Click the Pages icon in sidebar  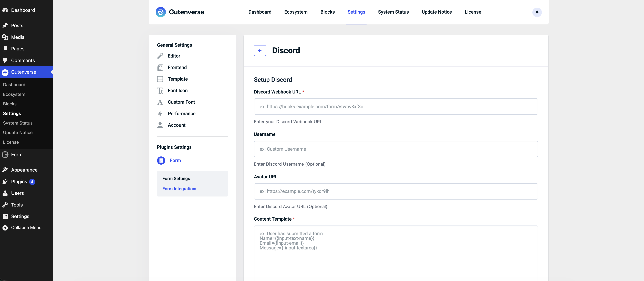[x=5, y=49]
